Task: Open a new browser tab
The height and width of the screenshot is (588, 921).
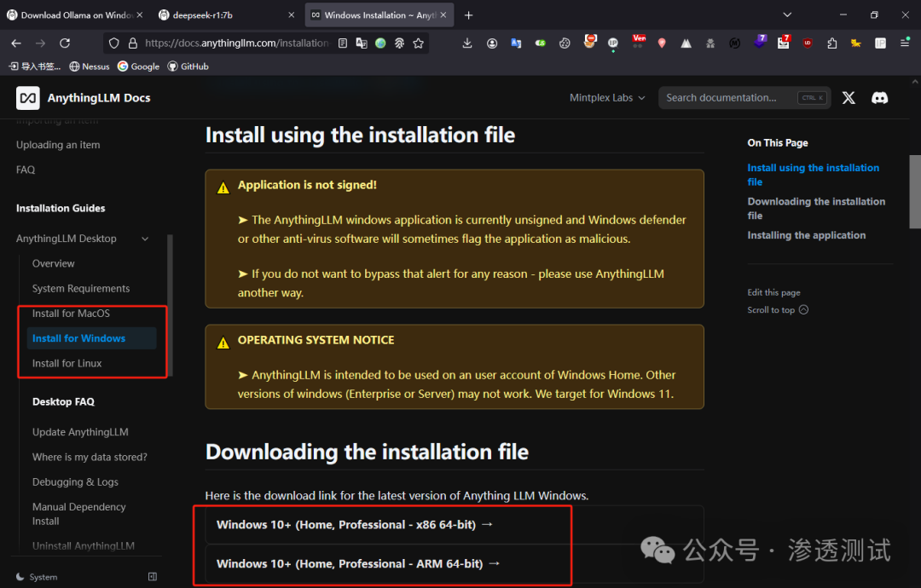Action: [468, 15]
